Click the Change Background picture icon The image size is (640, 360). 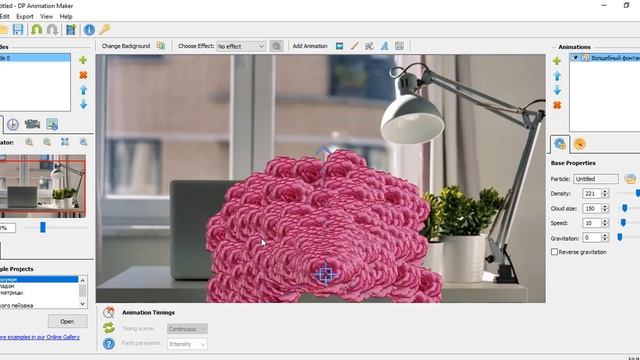click(161, 46)
